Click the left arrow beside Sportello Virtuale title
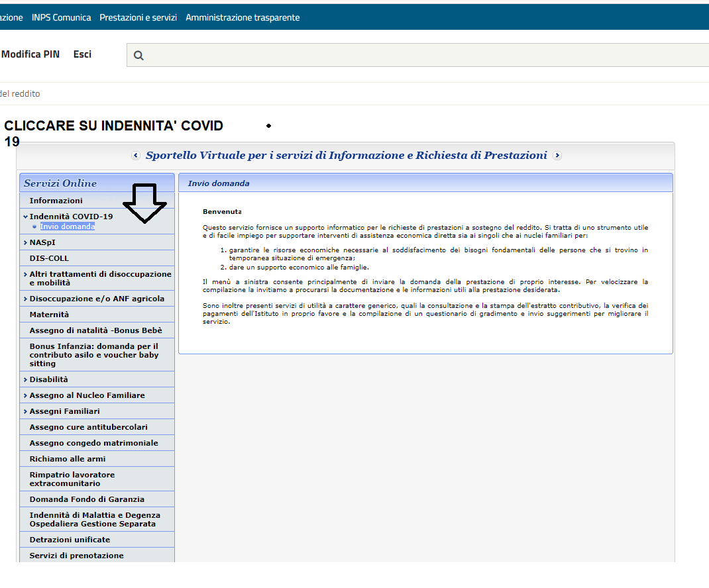The height and width of the screenshot is (588, 709). (136, 156)
